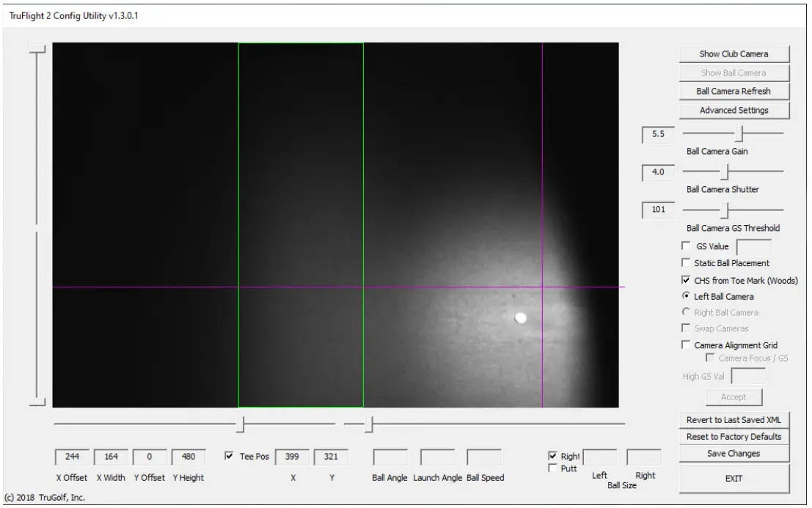The height and width of the screenshot is (508, 812).
Task: Click the Ball Camera Shutter slider handle
Action: point(725,172)
